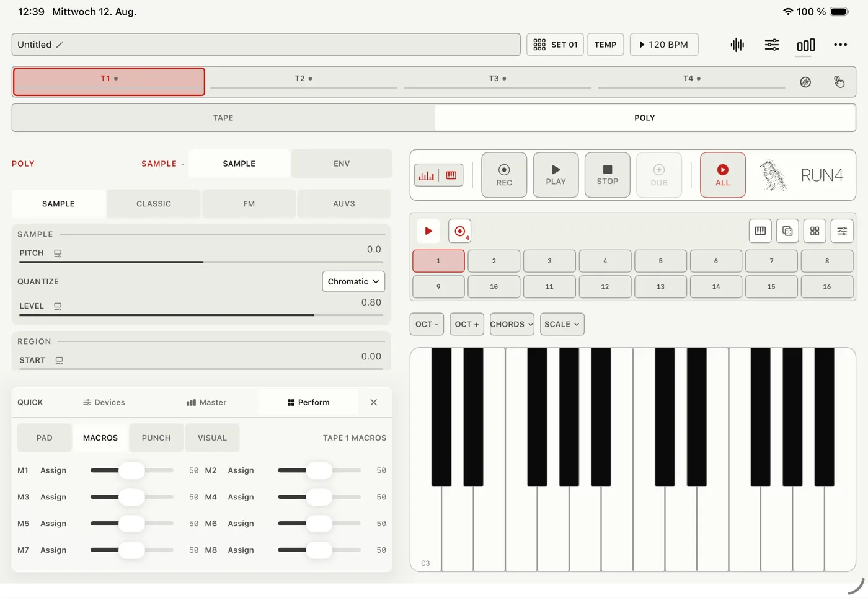Image resolution: width=868 pixels, height=598 pixels.
Task: Open the three-dot more options menu
Action: tap(841, 45)
